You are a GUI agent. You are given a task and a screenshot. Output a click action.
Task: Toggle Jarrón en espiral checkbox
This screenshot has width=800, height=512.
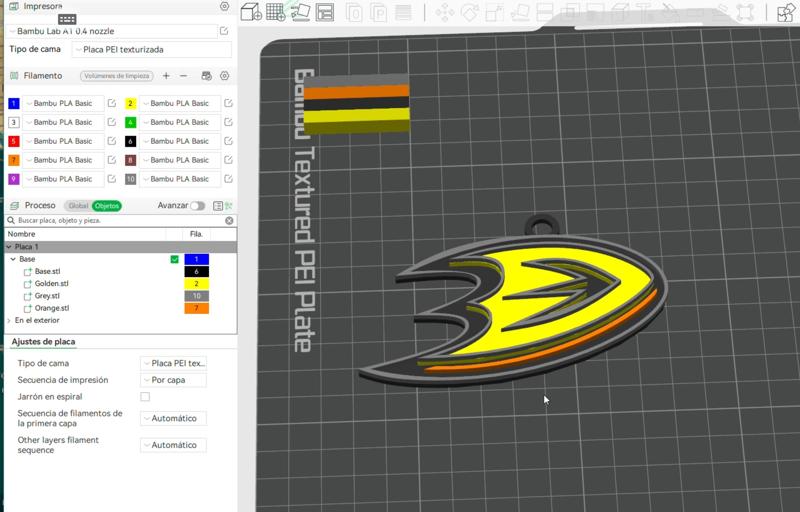pyautogui.click(x=145, y=396)
